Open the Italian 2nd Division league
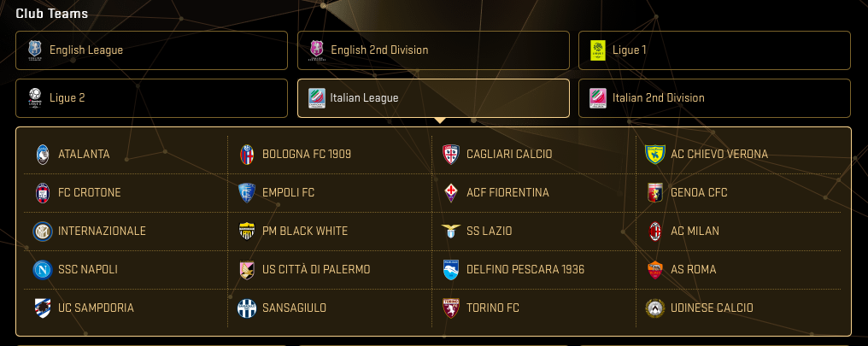The height and width of the screenshot is (346, 868). click(x=714, y=98)
